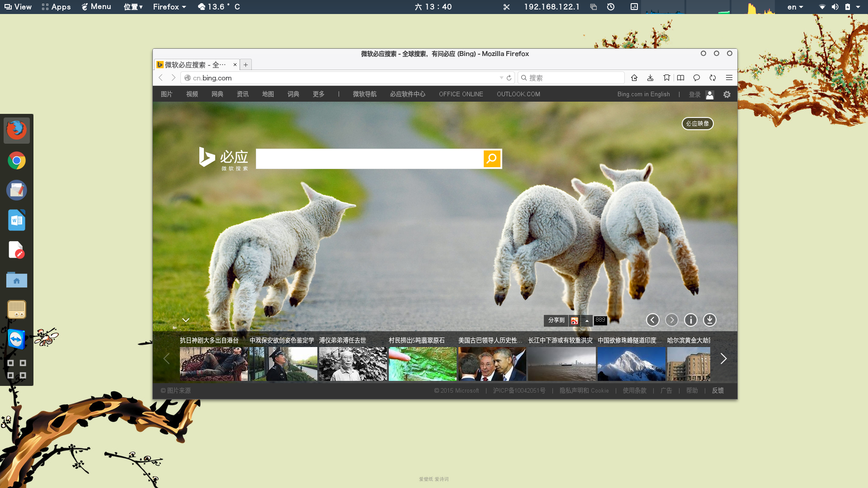Go back to previous page in Firefox
868x488 pixels.
pyautogui.click(x=160, y=78)
